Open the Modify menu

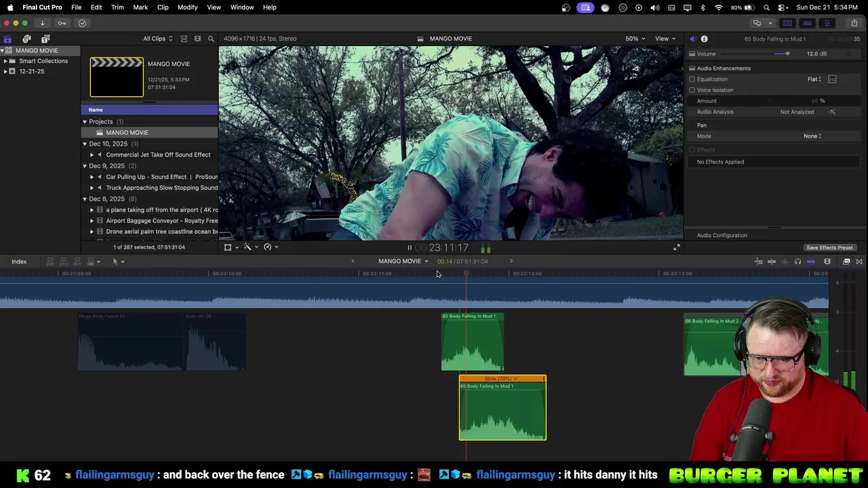coord(187,7)
